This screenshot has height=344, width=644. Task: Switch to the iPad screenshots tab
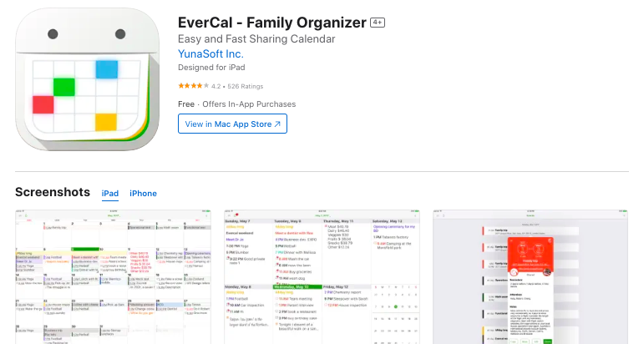click(x=109, y=194)
